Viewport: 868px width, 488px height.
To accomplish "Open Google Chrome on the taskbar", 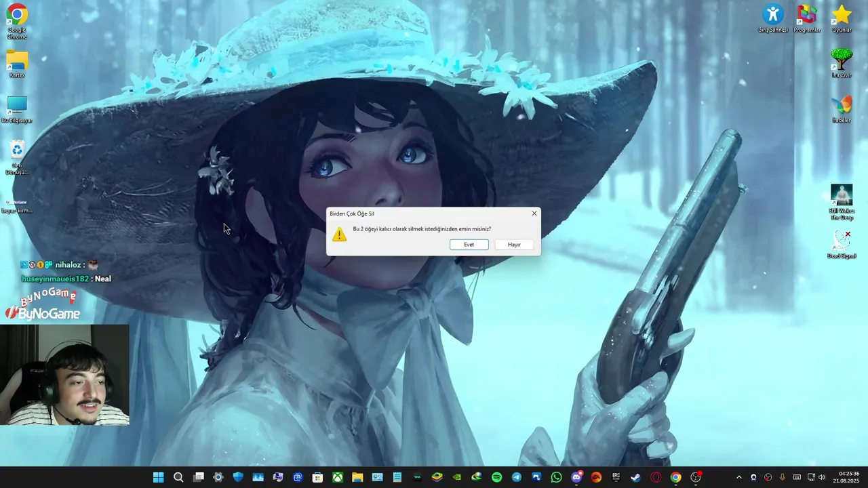I will pyautogui.click(x=675, y=477).
